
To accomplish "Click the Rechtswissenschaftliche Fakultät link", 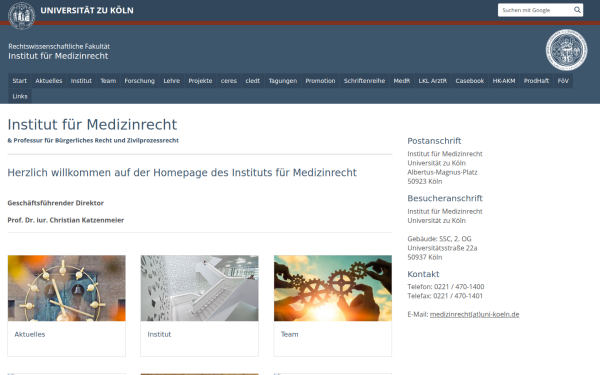I will (59, 46).
